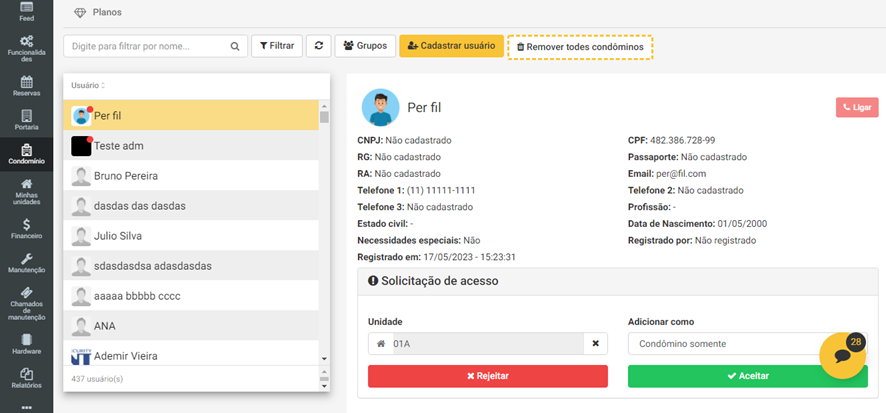The height and width of the screenshot is (413, 886).
Task: Select user Teste adm in list
Action: 191,146
